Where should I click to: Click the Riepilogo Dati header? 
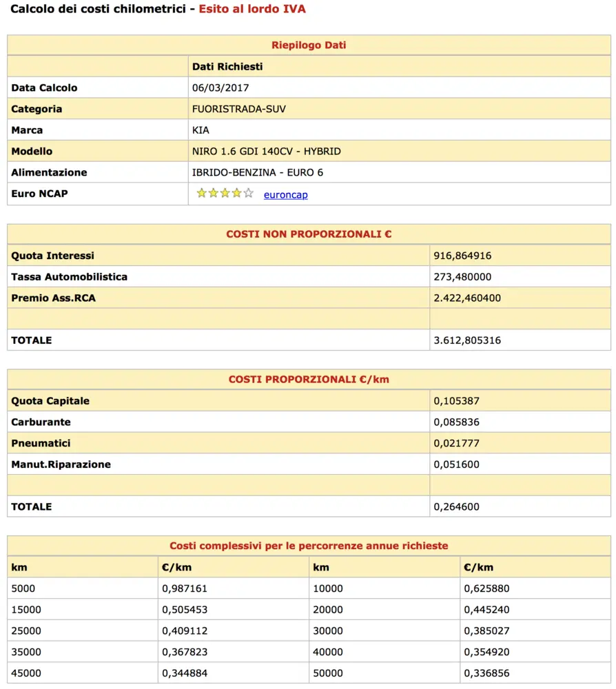click(x=309, y=45)
